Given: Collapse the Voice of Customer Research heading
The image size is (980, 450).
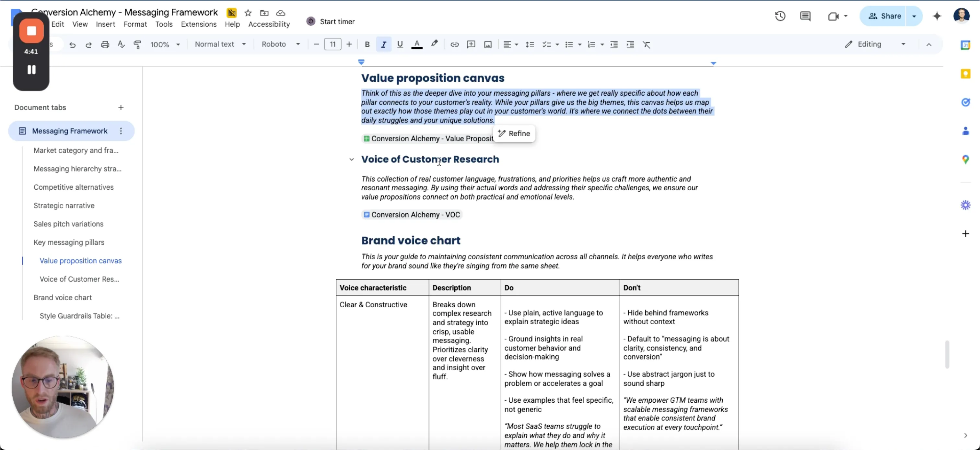Looking at the screenshot, I should coord(352,160).
